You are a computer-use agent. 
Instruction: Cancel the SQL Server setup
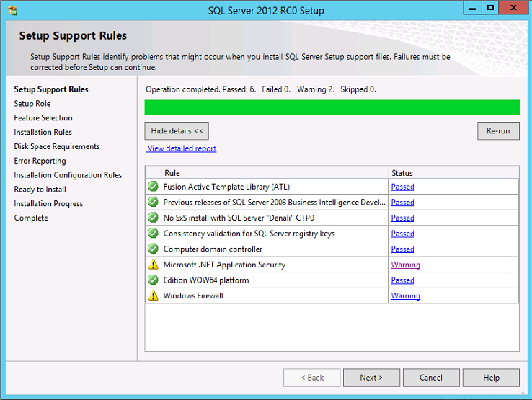point(431,378)
